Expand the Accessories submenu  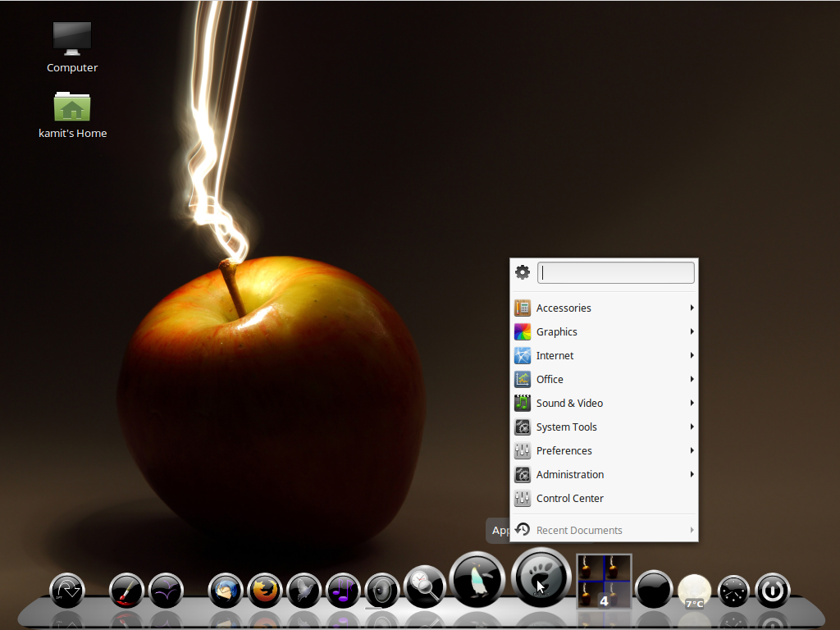coord(564,308)
